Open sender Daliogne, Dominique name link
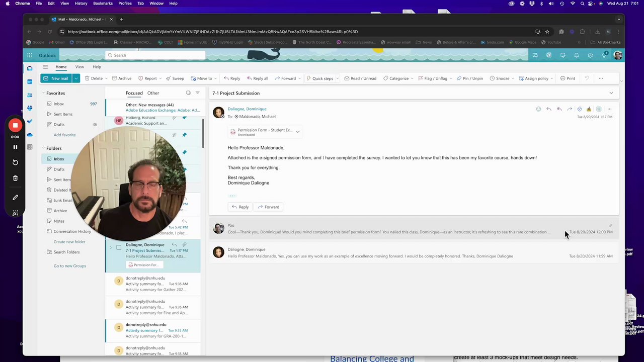Image resolution: width=644 pixels, height=362 pixels. click(x=247, y=109)
